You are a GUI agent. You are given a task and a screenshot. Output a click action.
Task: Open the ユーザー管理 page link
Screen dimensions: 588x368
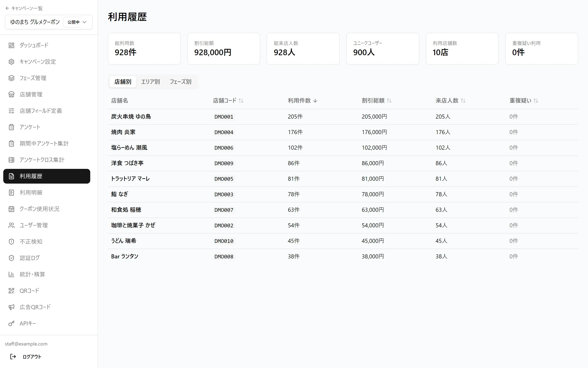click(47, 225)
